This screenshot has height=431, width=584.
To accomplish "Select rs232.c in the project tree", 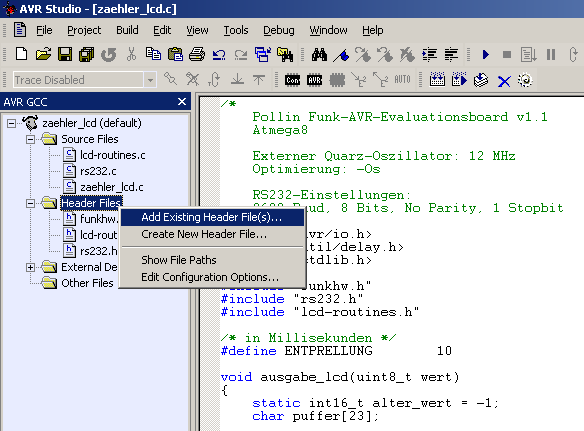I will pyautogui.click(x=98, y=171).
